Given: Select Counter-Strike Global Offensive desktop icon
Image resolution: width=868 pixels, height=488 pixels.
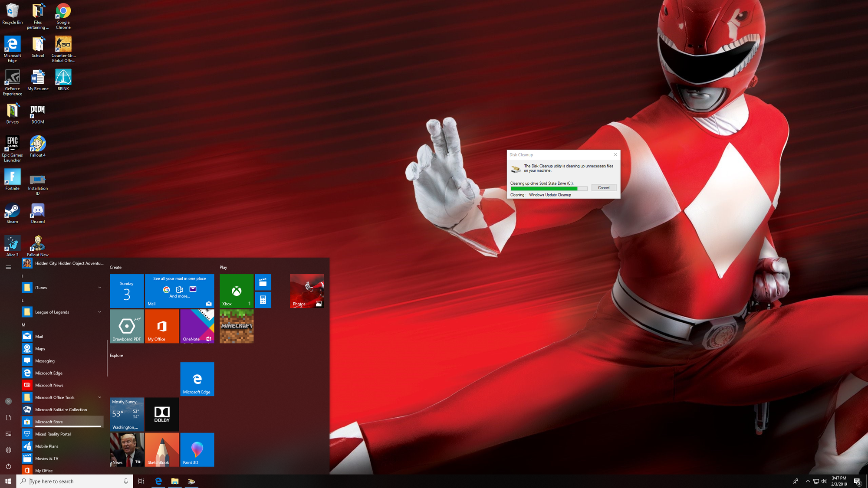Looking at the screenshot, I should point(63,49).
